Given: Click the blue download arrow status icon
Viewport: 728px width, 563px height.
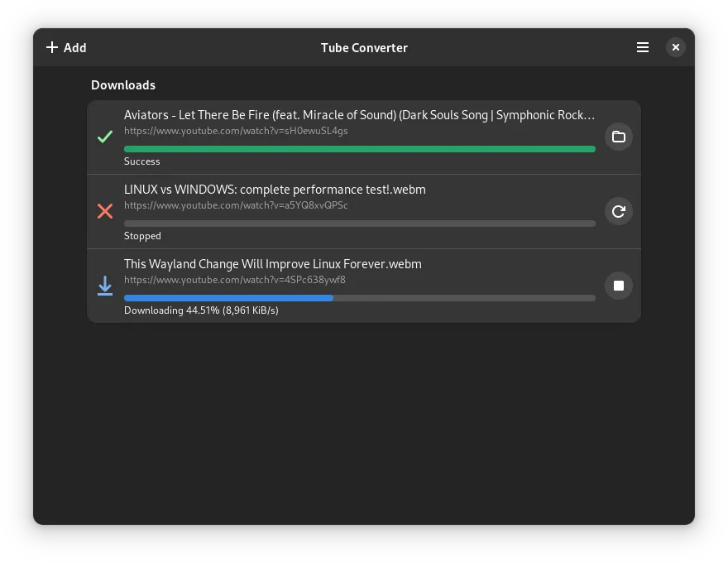Looking at the screenshot, I should pyautogui.click(x=105, y=286).
